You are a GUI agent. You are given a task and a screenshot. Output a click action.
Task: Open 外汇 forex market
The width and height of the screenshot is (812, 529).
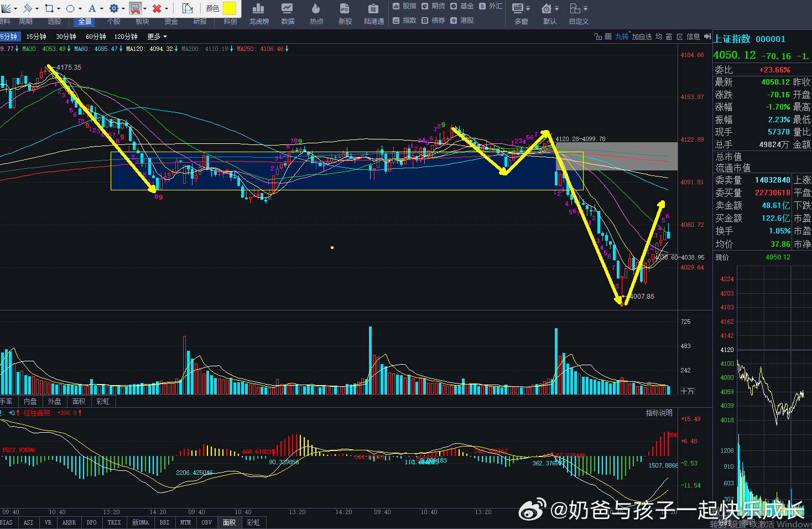(x=491, y=6)
